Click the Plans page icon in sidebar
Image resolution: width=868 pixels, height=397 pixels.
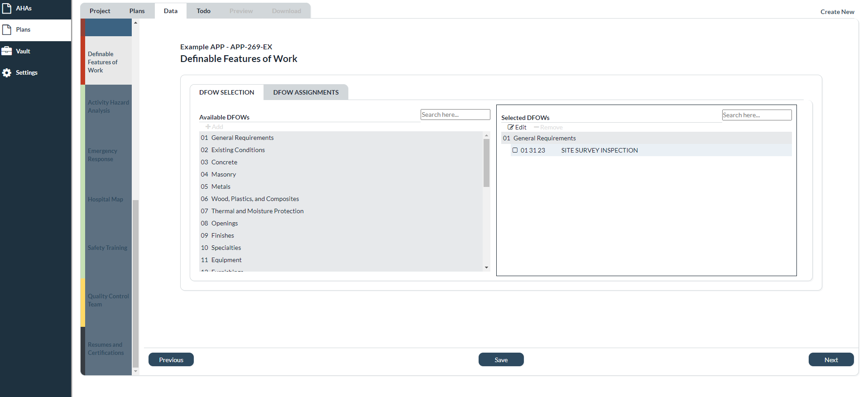coord(7,30)
